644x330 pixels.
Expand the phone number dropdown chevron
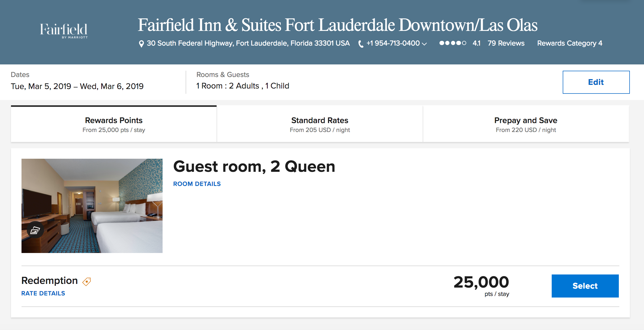pos(424,44)
